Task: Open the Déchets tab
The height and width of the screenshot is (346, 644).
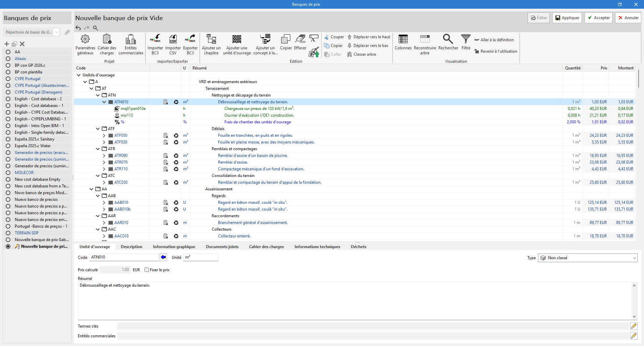Action: pos(358,247)
